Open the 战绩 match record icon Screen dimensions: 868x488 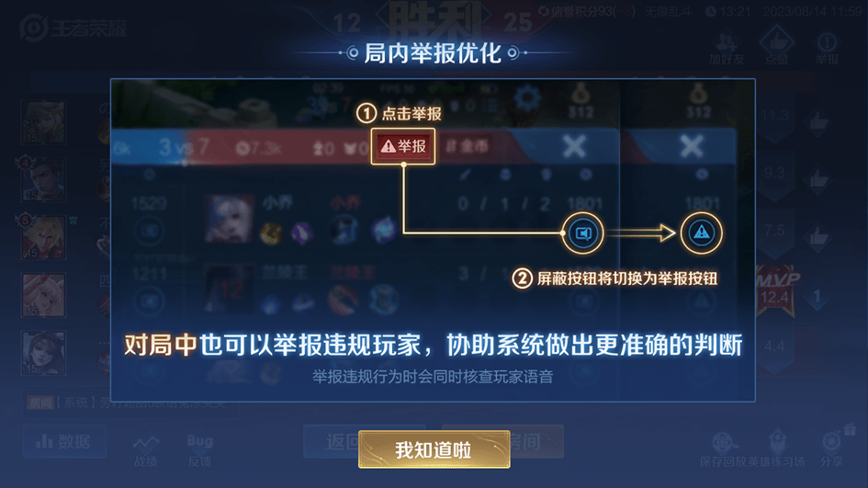[x=146, y=450]
